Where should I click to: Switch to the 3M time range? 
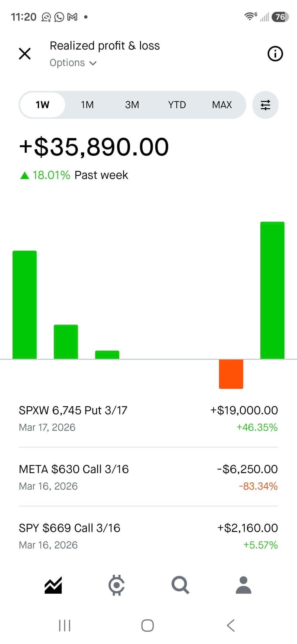(132, 105)
